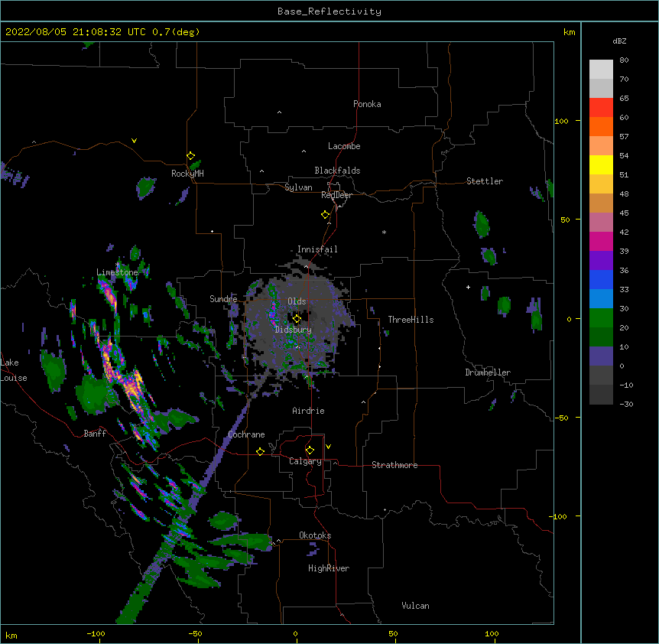This screenshot has height=644, width=659.
Task: Click the dBZ legend heading
Action: click(x=619, y=41)
